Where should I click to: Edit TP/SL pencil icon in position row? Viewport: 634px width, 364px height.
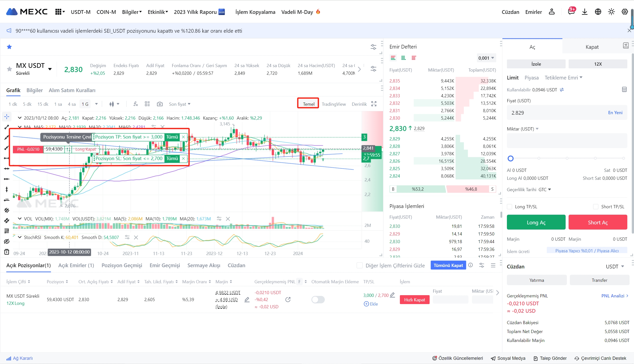tap(392, 295)
